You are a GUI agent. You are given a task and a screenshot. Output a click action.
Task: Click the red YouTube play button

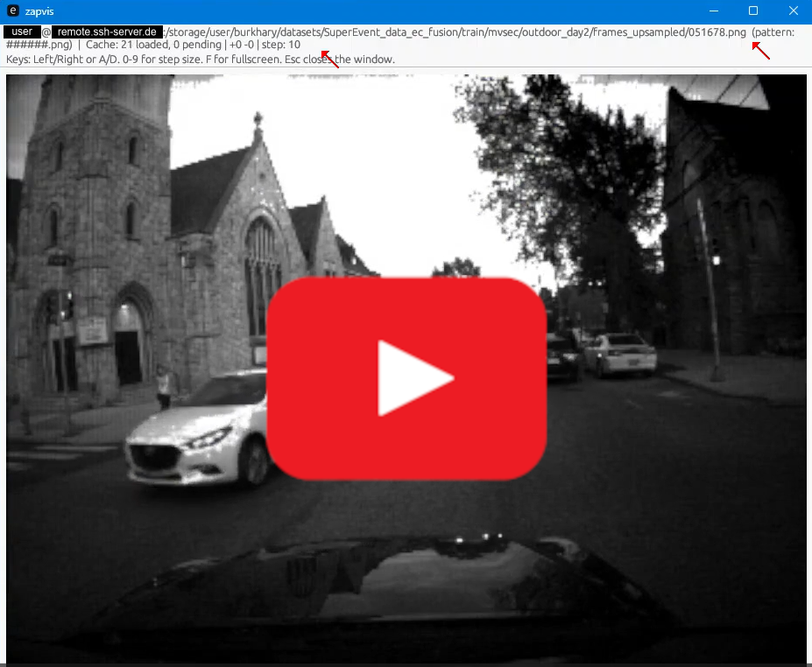pos(406,379)
